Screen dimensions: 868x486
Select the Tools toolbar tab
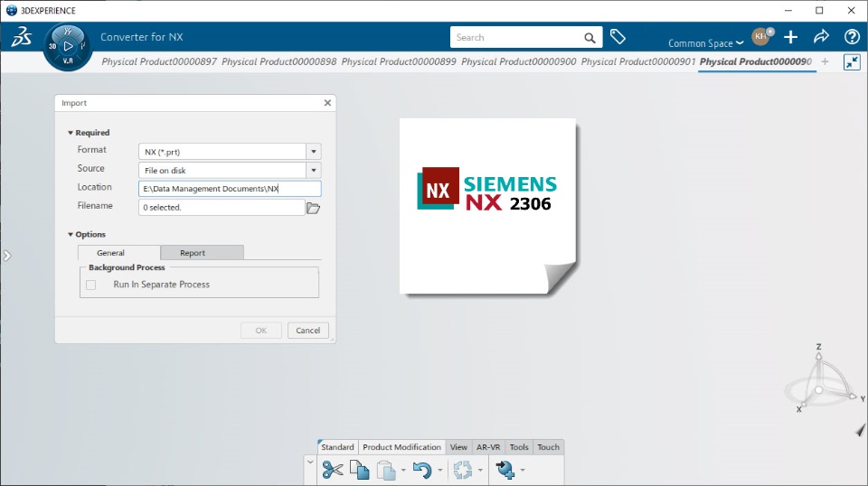coord(519,447)
